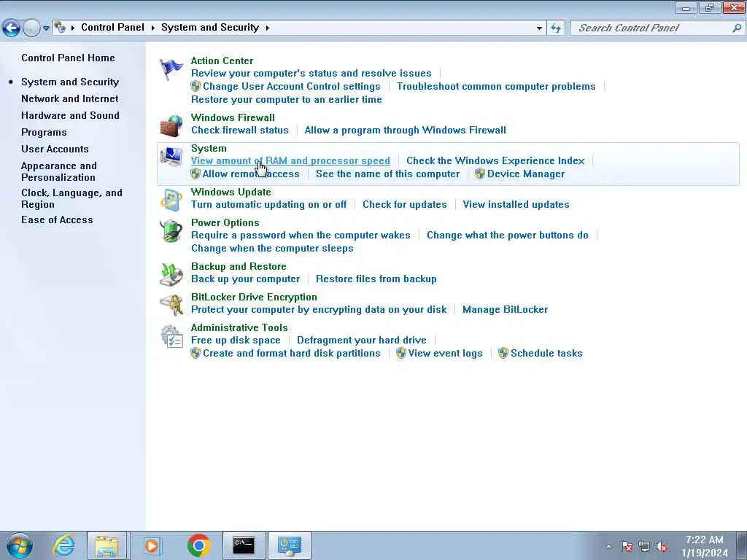
Task: Click the network tray icon
Action: [644, 546]
